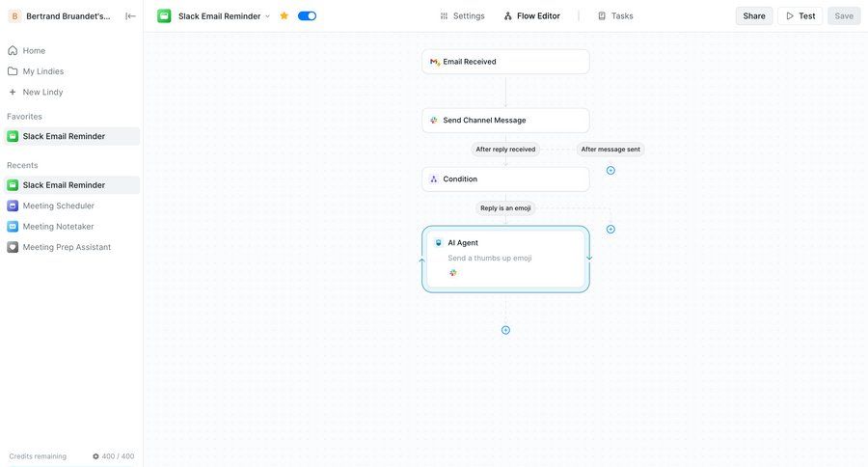The image size is (868, 467).
Task: Add a step below AI Agent
Action: 505,330
